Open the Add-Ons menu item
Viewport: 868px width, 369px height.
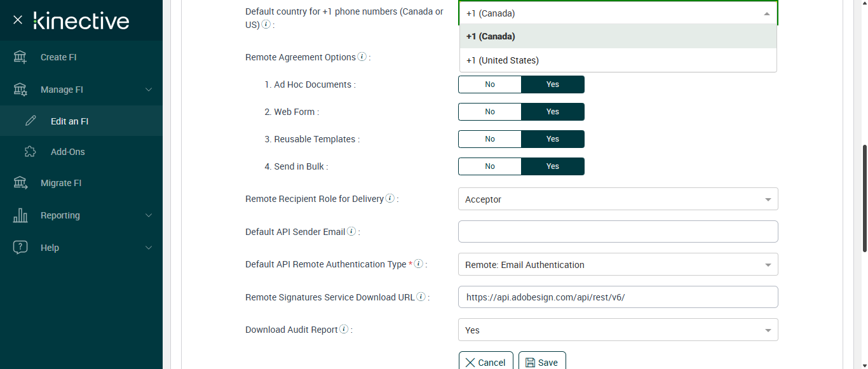(x=67, y=152)
